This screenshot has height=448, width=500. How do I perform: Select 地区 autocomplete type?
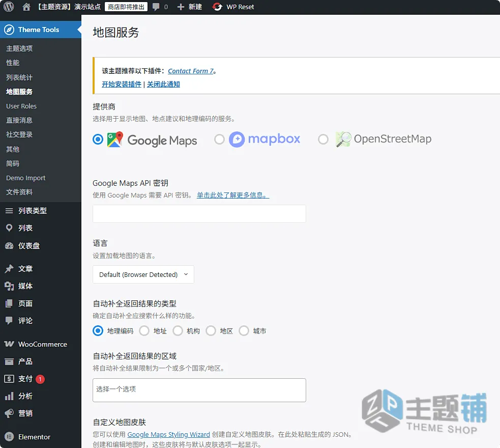coord(211,331)
